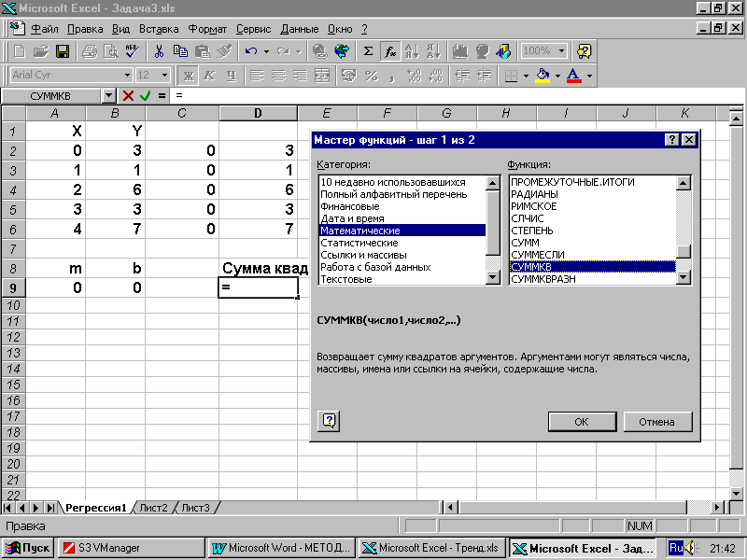Copy selection with the copy icon
Image resolution: width=747 pixels, height=560 pixels.
[x=180, y=51]
